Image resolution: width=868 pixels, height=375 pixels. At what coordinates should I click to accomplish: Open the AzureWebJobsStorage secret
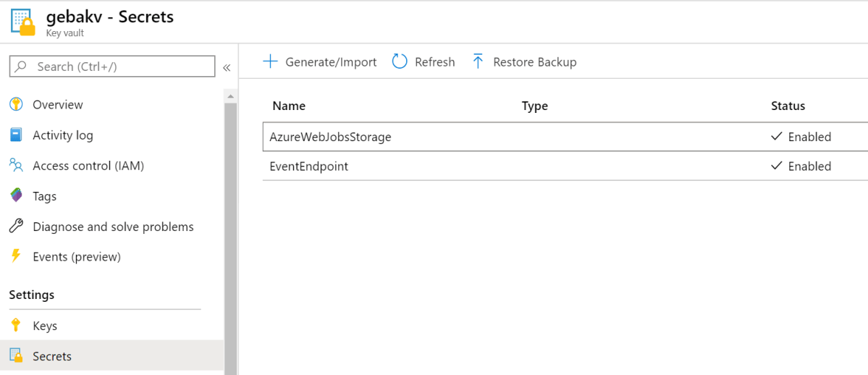pyautogui.click(x=330, y=137)
